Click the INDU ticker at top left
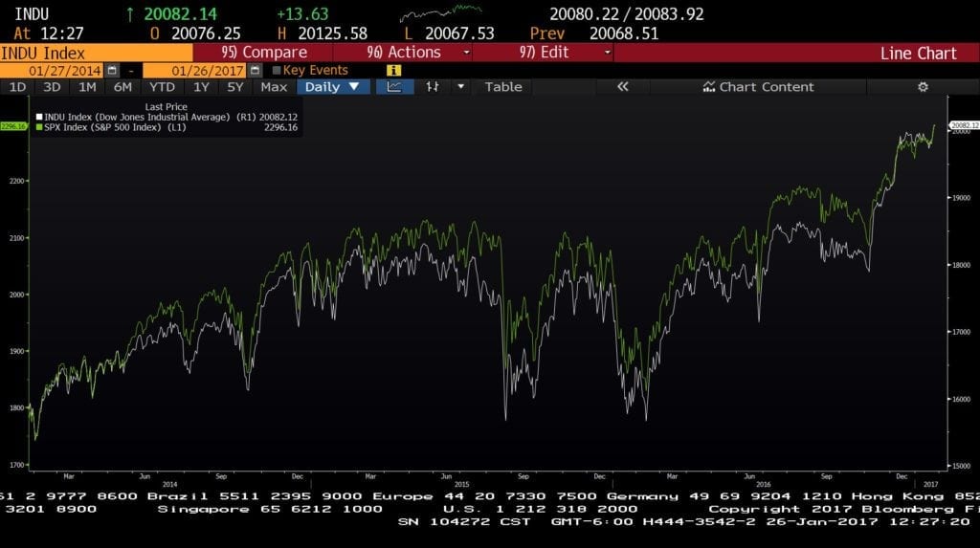 (32, 13)
